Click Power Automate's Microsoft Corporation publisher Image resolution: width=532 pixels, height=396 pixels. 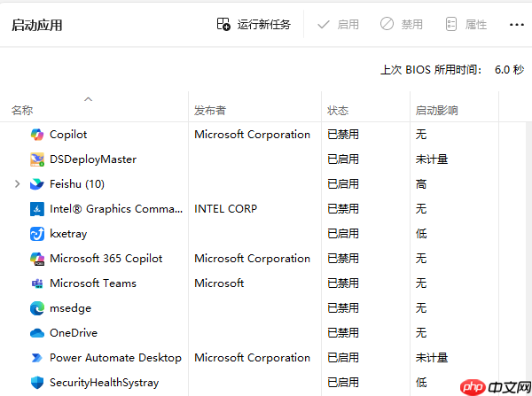(252, 358)
